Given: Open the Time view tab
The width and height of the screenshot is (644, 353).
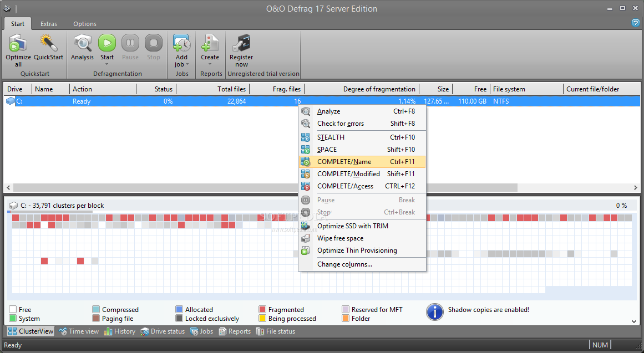Looking at the screenshot, I should pyautogui.click(x=79, y=331).
